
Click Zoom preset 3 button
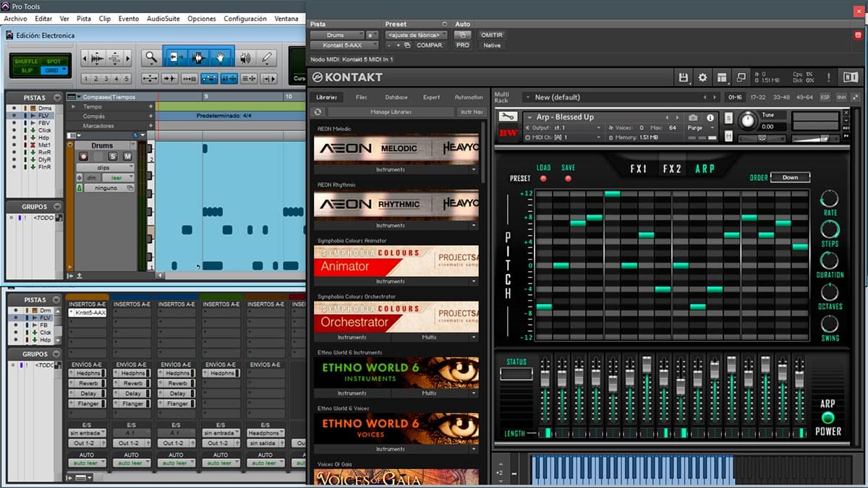point(106,79)
